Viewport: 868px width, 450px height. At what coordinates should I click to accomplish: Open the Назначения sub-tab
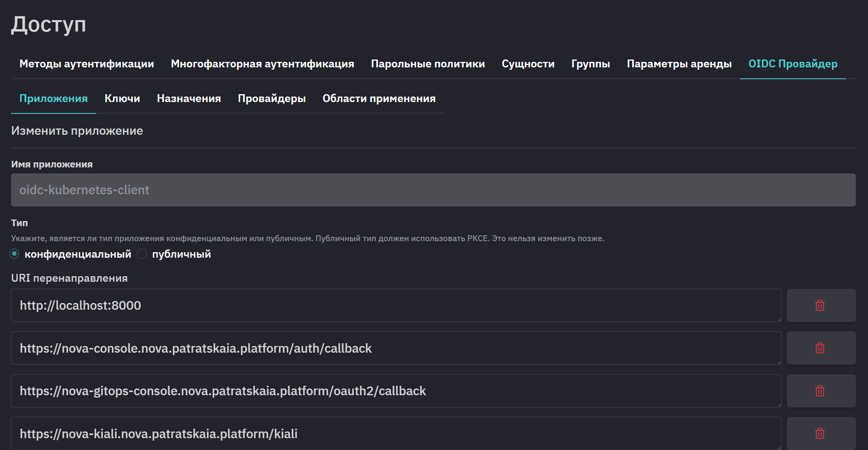coord(189,99)
